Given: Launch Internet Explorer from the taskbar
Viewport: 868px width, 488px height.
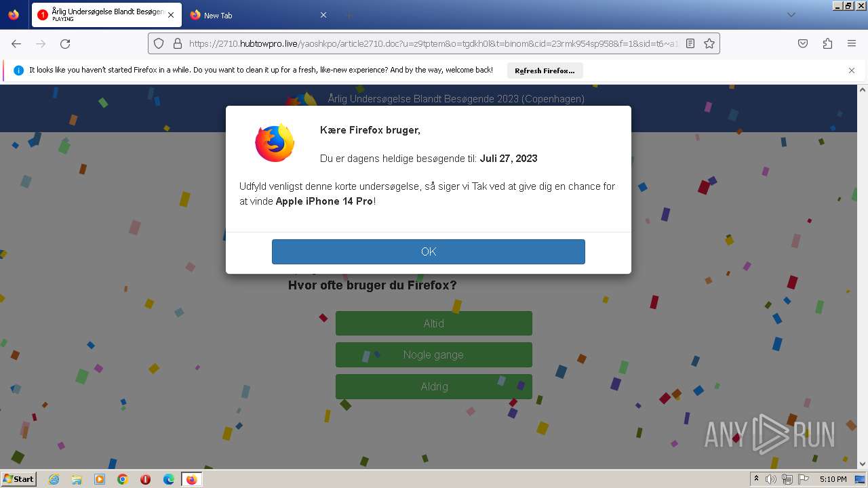Looking at the screenshot, I should [54, 479].
